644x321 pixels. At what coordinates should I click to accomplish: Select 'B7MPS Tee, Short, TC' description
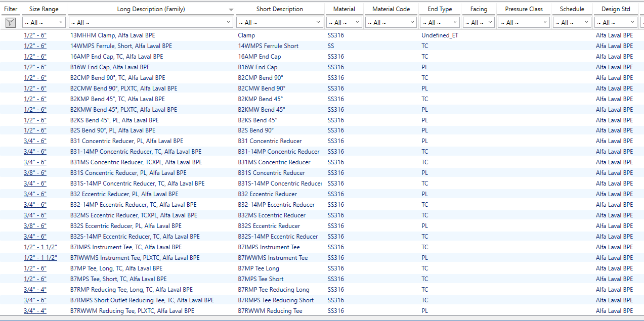click(118, 279)
